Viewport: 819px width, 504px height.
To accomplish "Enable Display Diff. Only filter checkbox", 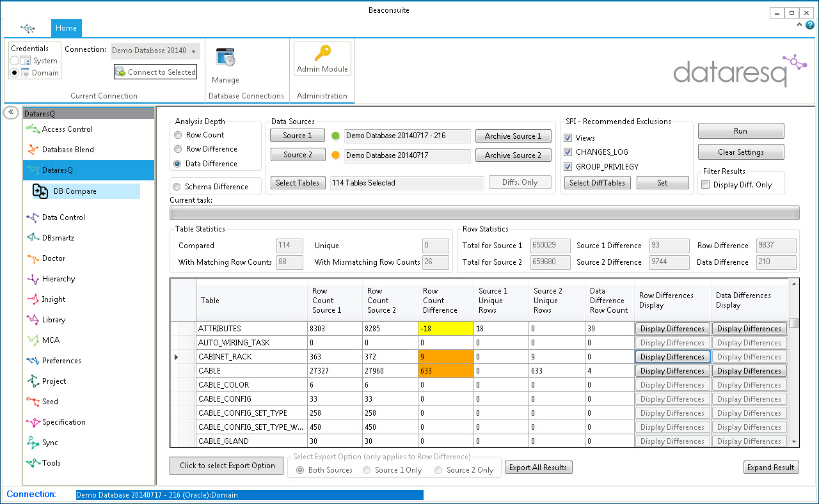I will point(705,185).
